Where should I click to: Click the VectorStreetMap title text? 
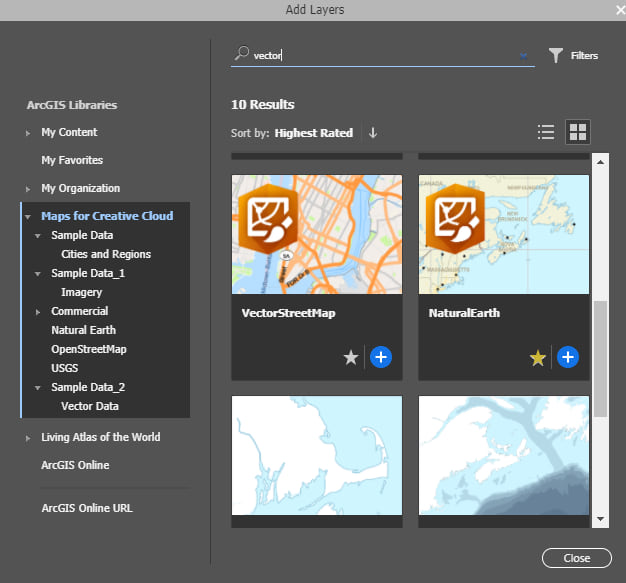[288, 313]
